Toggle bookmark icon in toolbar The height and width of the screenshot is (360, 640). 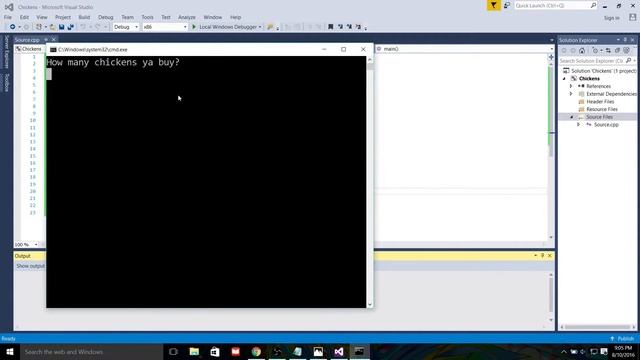click(x=331, y=27)
